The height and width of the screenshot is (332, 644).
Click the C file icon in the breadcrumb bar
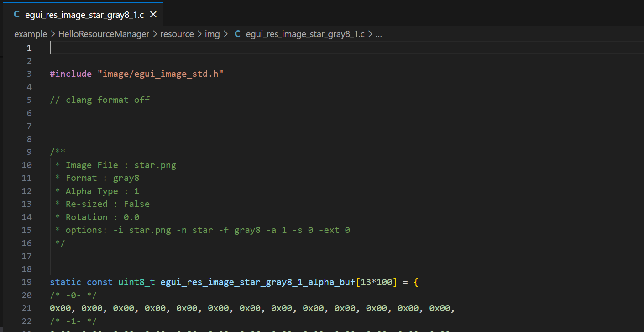click(x=237, y=34)
